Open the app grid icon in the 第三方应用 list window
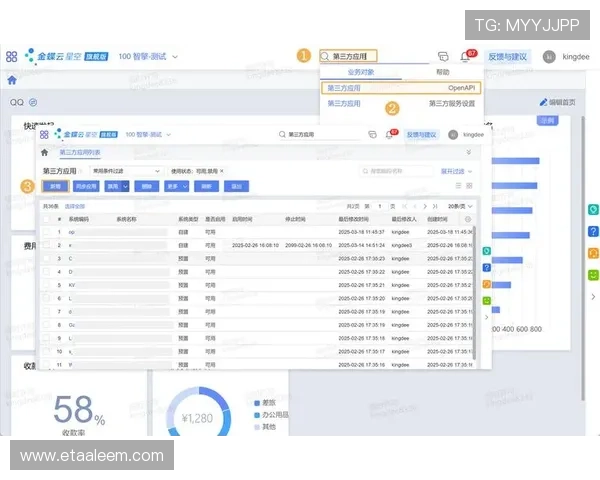 [44, 135]
